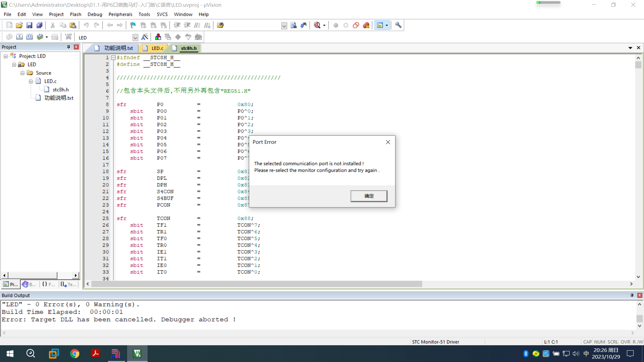Open the File menu
Screen dimensions: 644x362
(x=7, y=14)
